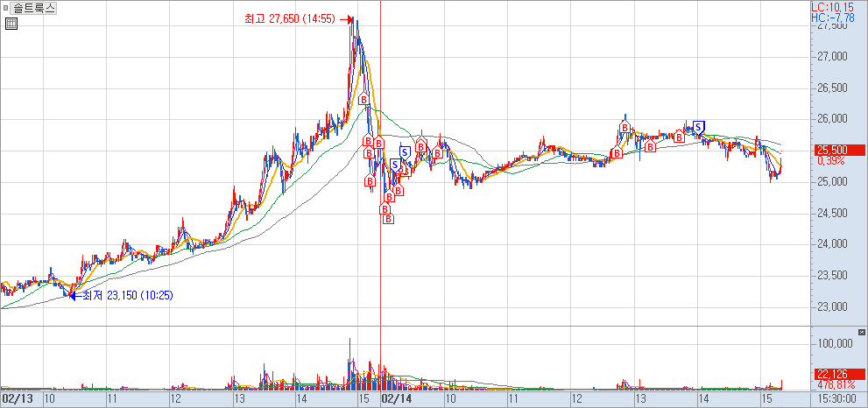Click the 최저 23,150 (10:25) low label

point(128,296)
